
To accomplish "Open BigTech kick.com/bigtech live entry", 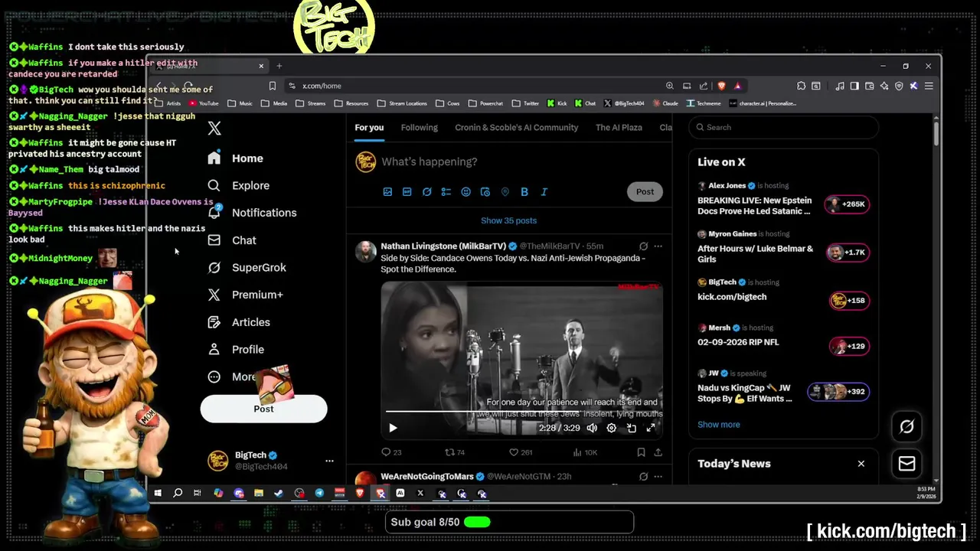I will [x=783, y=295].
